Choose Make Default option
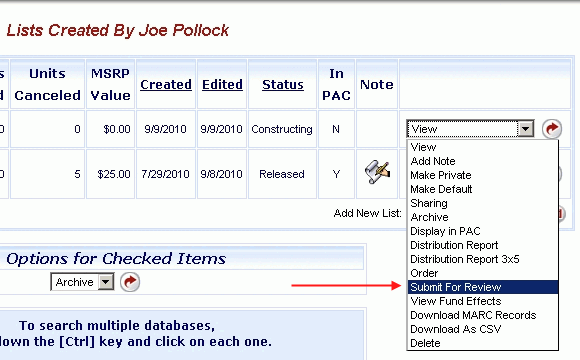This screenshot has height=360, width=580. 483,189
